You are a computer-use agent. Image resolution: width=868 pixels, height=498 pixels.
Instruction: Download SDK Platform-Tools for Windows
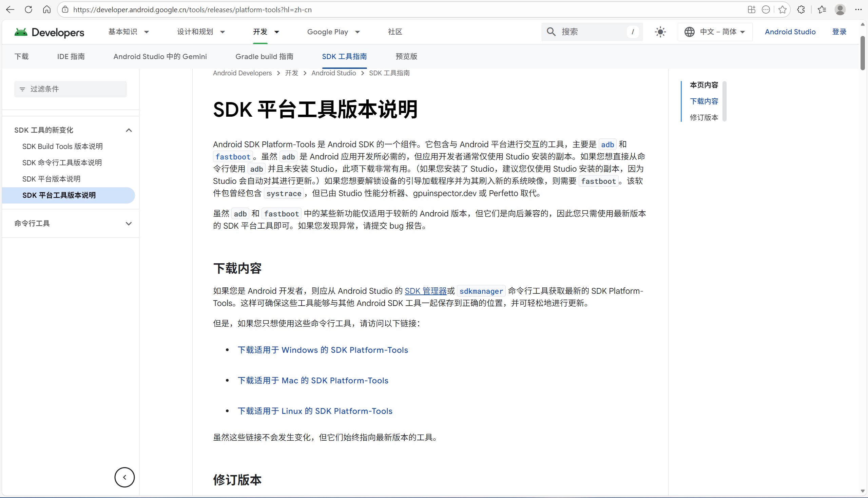click(x=323, y=349)
